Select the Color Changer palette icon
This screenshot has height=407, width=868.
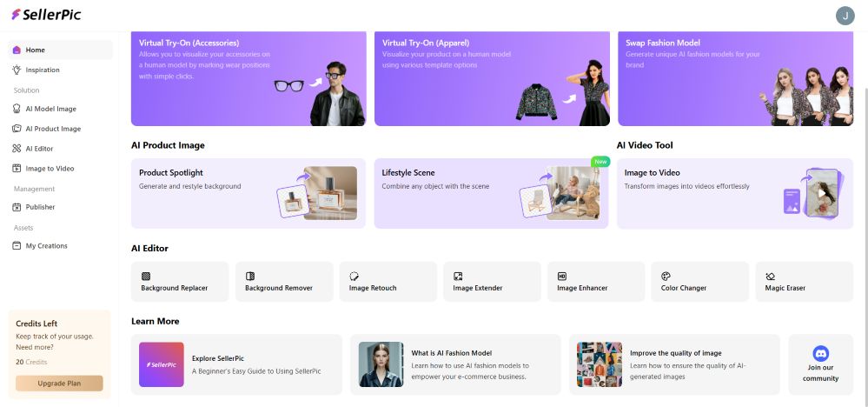coord(666,276)
